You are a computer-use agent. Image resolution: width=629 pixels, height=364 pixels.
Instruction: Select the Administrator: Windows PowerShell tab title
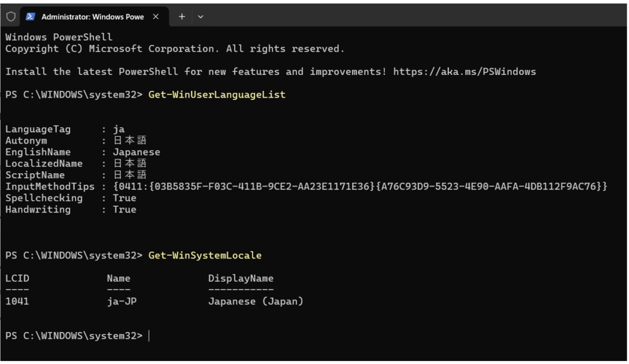pyautogui.click(x=92, y=17)
